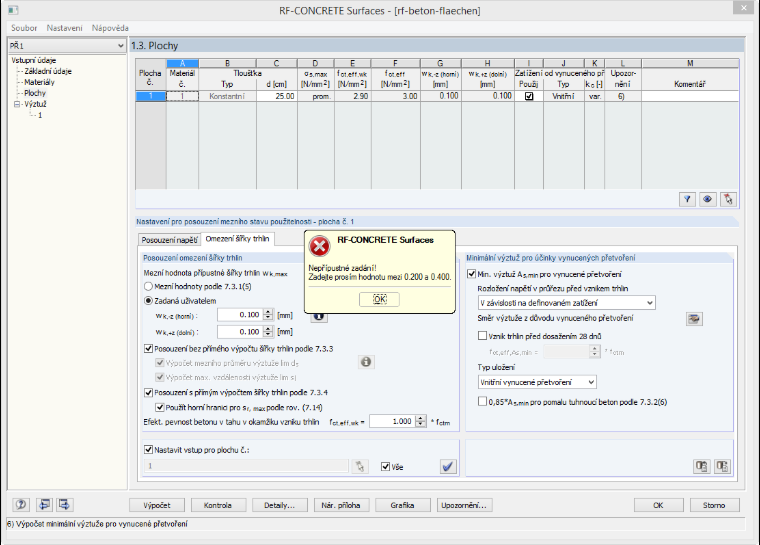This screenshot has width=760, height=545.
Task: Click the thickness cell 25.00 in table
Action: 277,96
